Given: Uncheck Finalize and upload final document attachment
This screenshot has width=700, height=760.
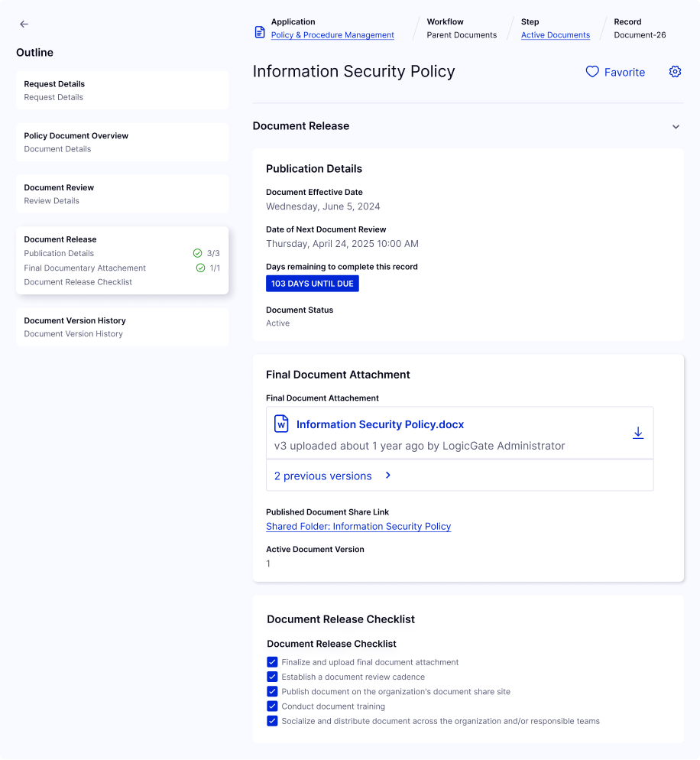Looking at the screenshot, I should (x=272, y=662).
